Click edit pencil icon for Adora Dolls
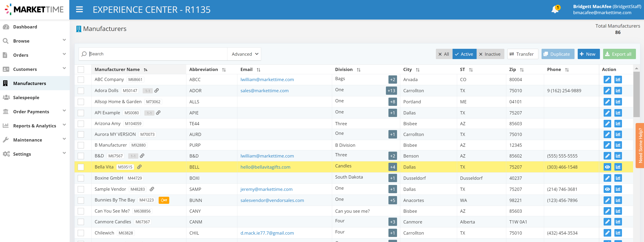 (607, 91)
